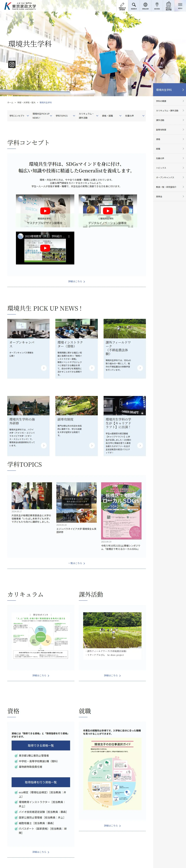Click 詳細はこちら under the 資格 list
The image size is (186, 868).
pyautogui.click(x=41, y=852)
